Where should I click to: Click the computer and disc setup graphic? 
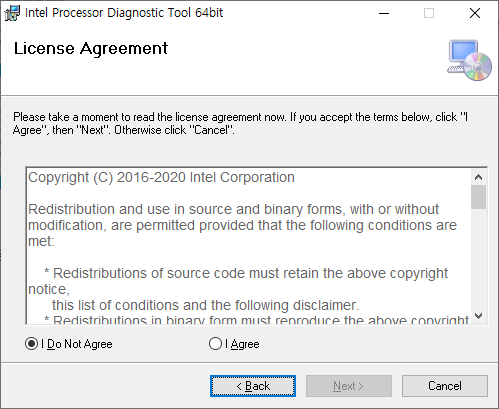469,60
